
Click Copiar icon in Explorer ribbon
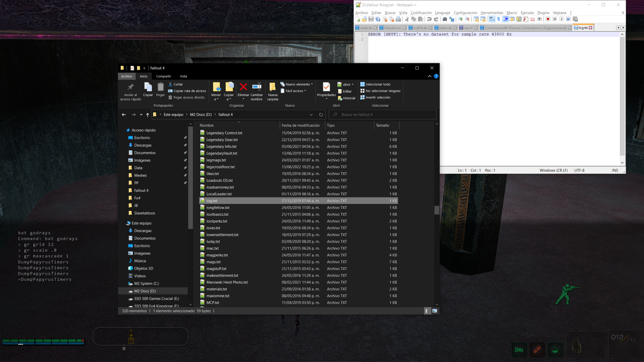pos(148,89)
